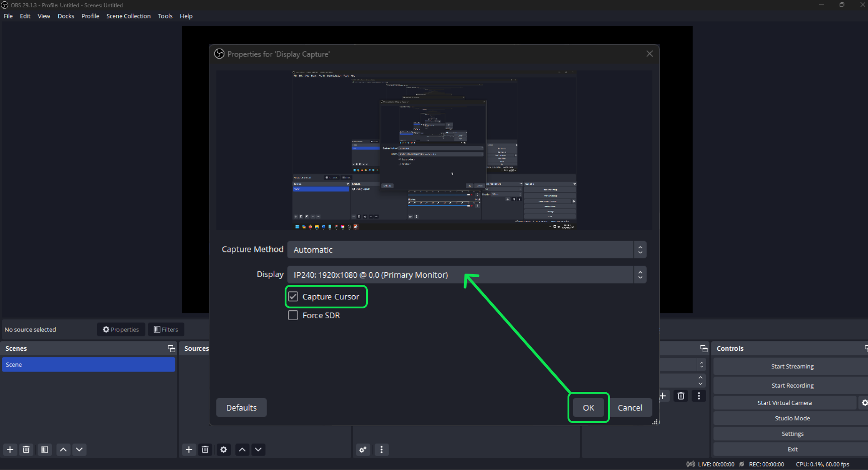
Task: Move the scene up with arrow icon
Action: click(63, 449)
